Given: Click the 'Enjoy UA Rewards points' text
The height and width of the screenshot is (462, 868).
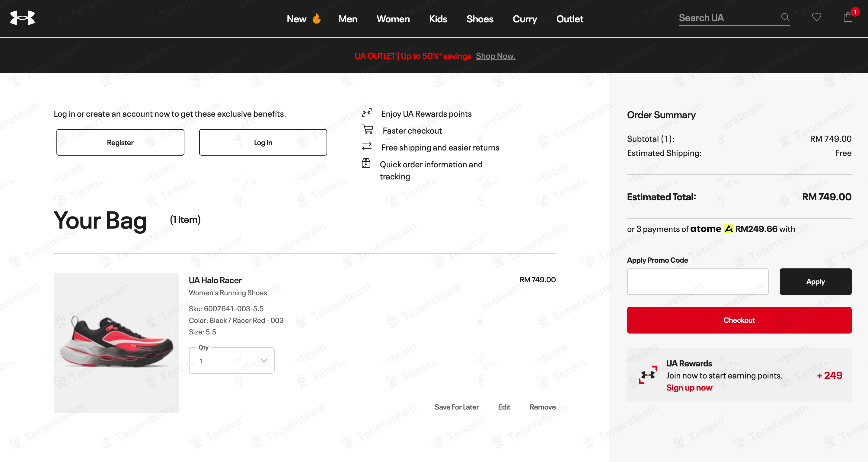Looking at the screenshot, I should point(426,114).
